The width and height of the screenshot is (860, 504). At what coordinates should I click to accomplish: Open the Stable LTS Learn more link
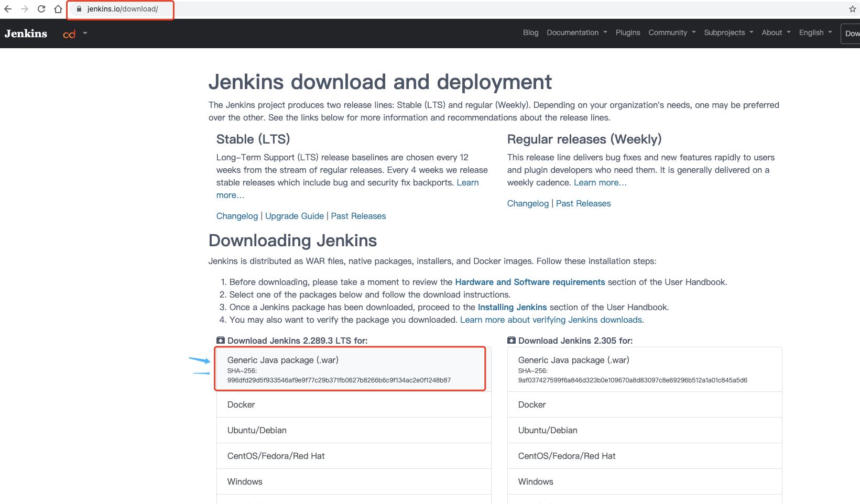[x=467, y=182]
